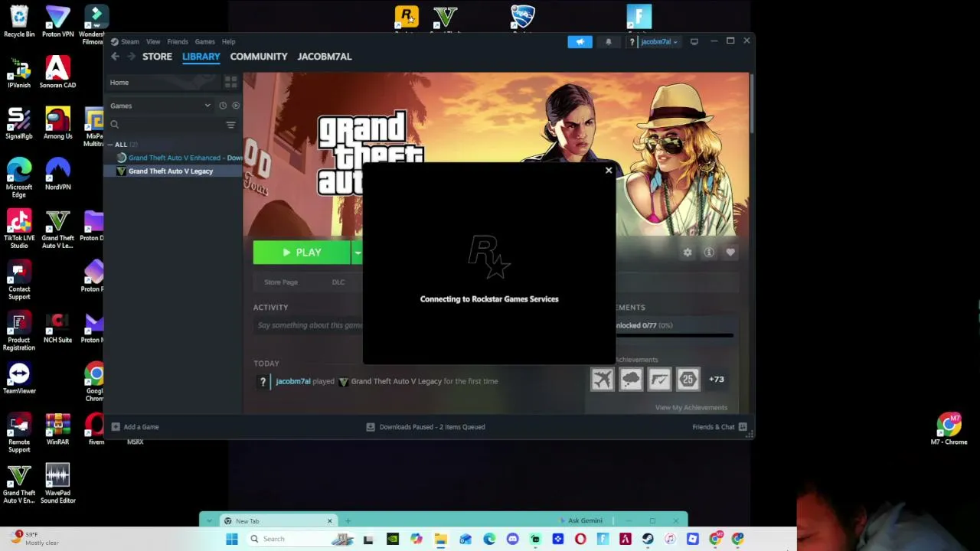Show game info panel icon
This screenshot has height=551, width=980.
(709, 253)
